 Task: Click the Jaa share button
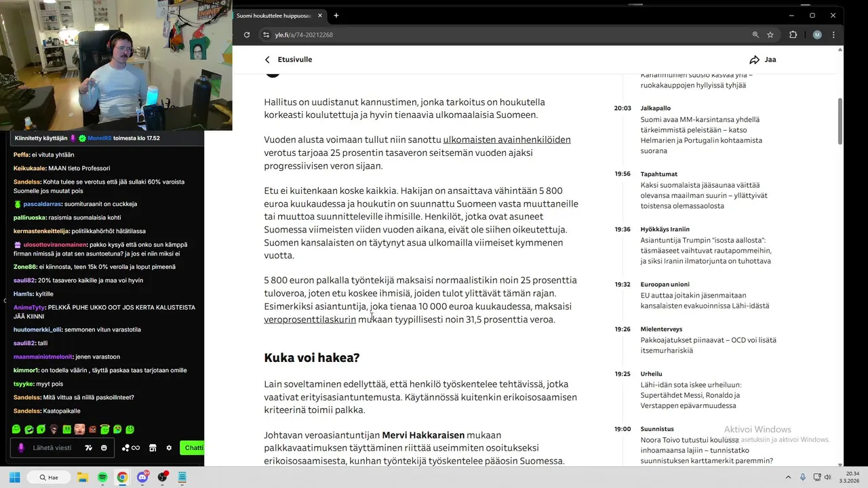coord(763,60)
